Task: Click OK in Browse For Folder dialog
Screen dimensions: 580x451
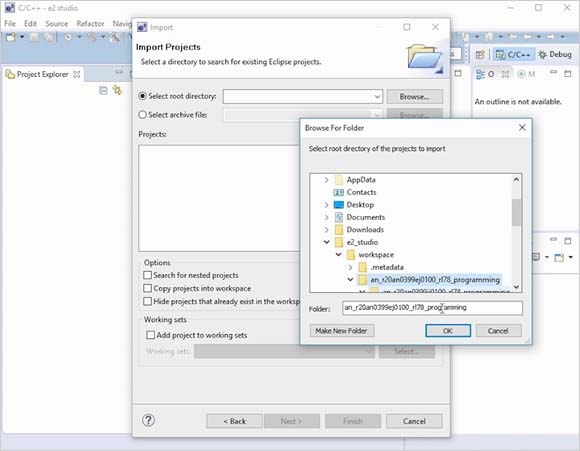Action: tap(448, 331)
